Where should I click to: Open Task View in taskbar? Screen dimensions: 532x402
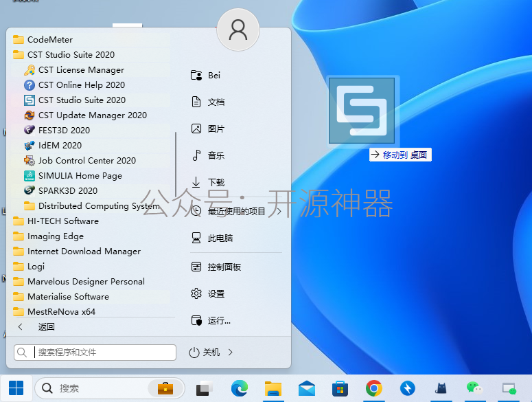[205, 388]
